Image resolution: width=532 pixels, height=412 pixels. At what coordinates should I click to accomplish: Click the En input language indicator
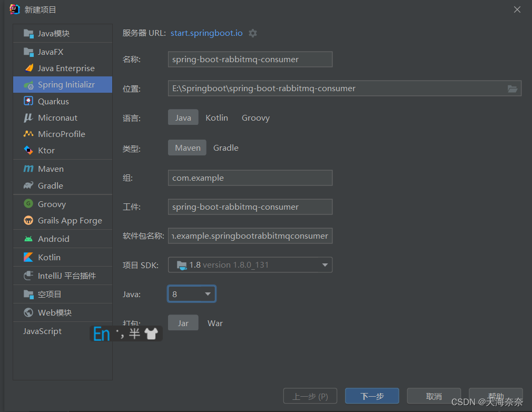click(x=102, y=333)
